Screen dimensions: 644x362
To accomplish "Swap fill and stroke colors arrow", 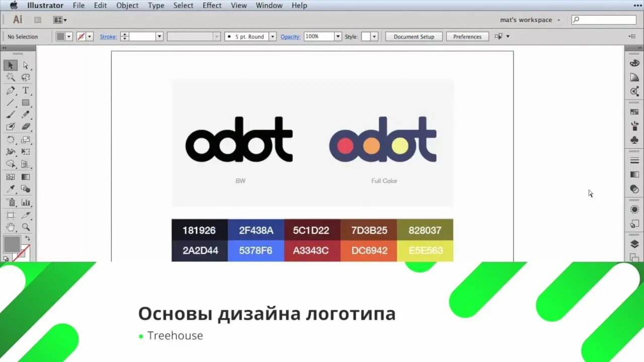I will tap(28, 238).
